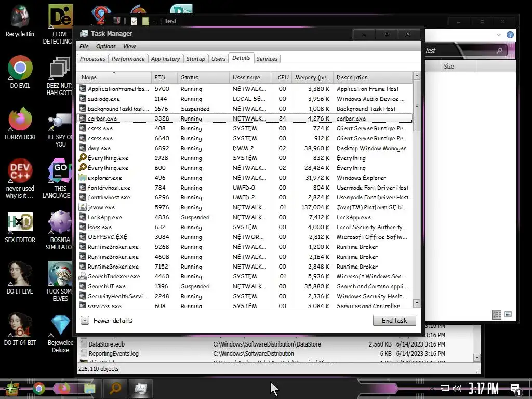Open the View menu in Task Manager
Screen dimensions: 532x399
click(129, 46)
